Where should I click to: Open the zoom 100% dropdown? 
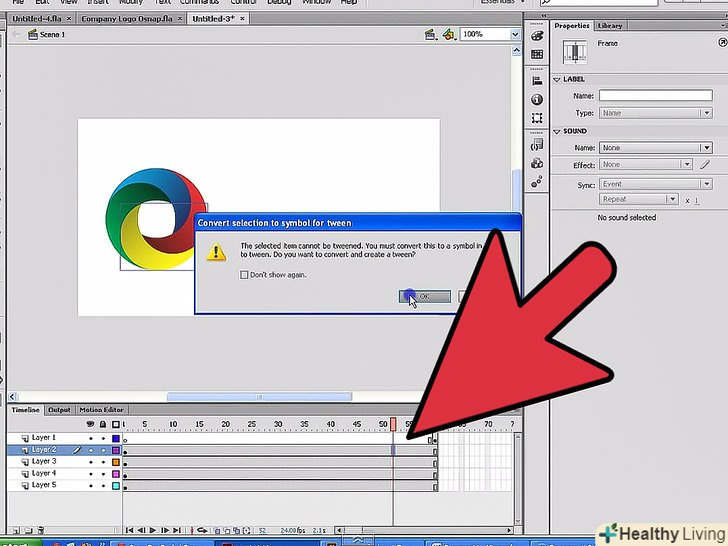[x=514, y=34]
